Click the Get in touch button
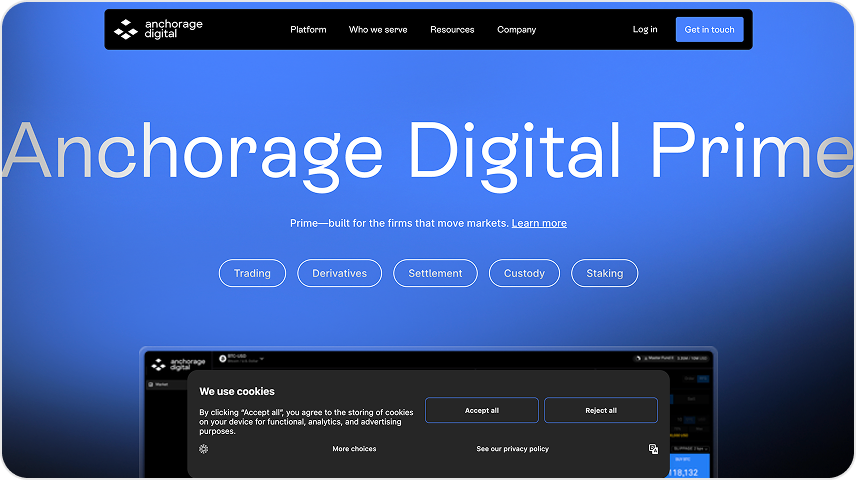 709,29
